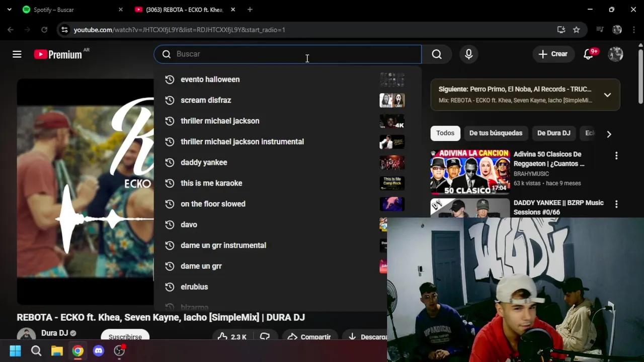Open thumbnail next to 'scream disfraz' suggestion
The image size is (644, 362).
392,100
